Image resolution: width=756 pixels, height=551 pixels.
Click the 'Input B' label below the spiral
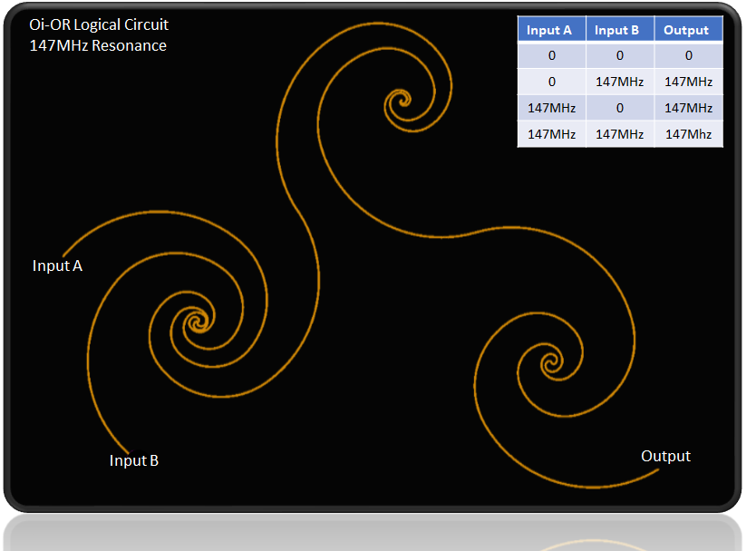[134, 460]
